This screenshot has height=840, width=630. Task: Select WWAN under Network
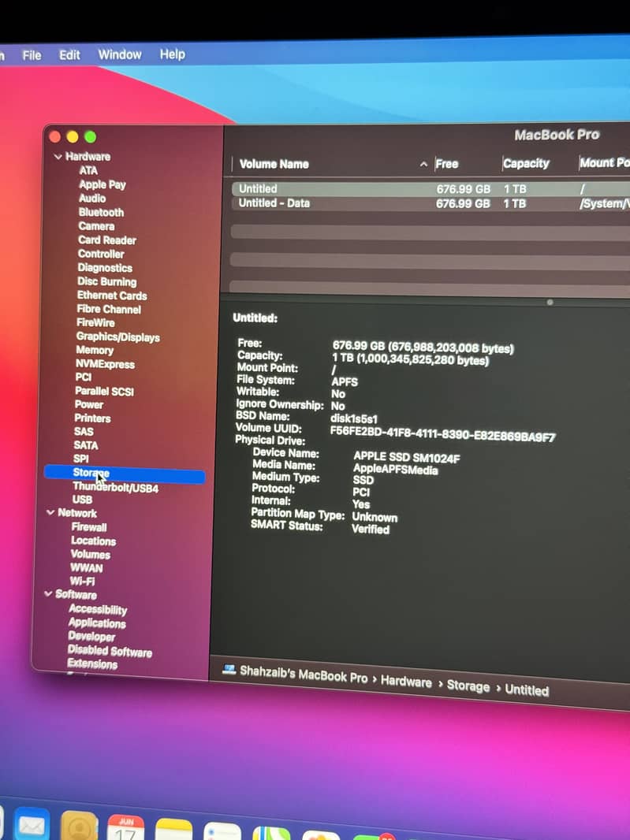87,568
